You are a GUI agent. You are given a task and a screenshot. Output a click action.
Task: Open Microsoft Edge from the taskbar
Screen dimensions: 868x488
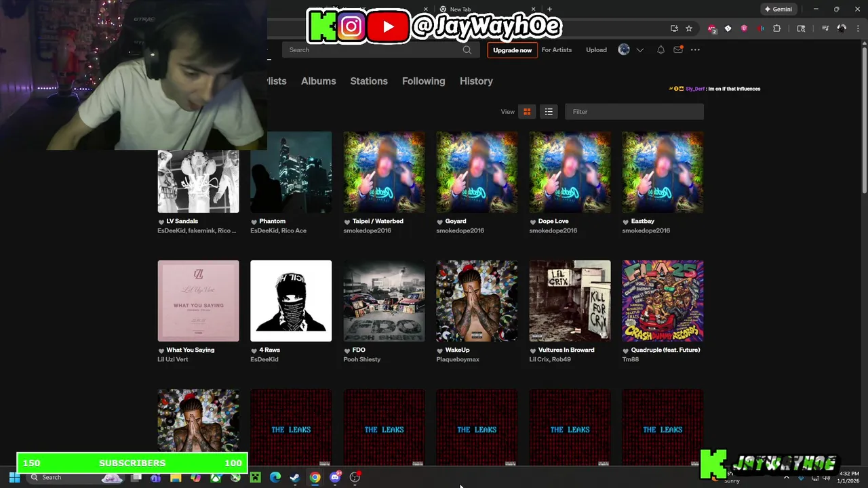pos(275,477)
